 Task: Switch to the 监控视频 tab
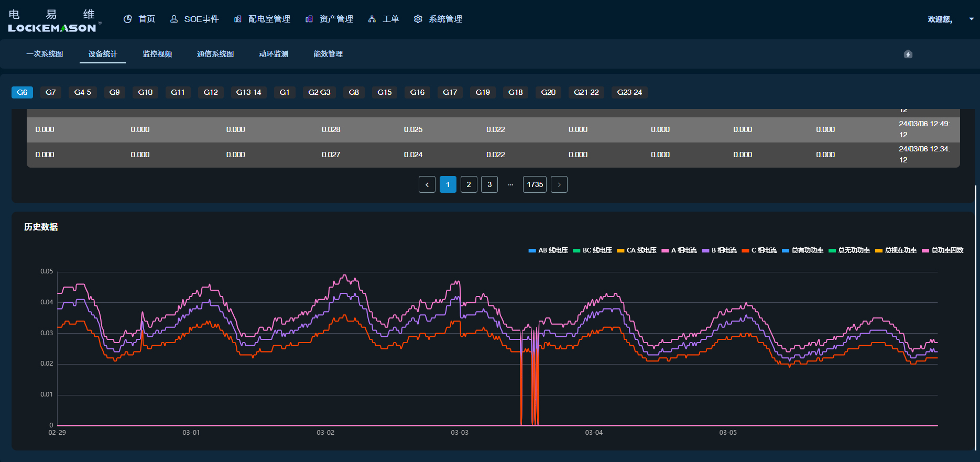click(157, 54)
